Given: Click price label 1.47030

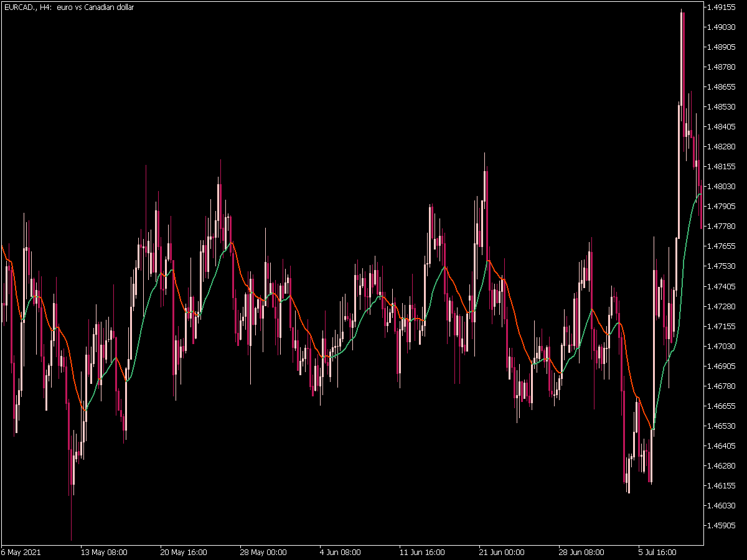Looking at the screenshot, I should pyautogui.click(x=722, y=346).
